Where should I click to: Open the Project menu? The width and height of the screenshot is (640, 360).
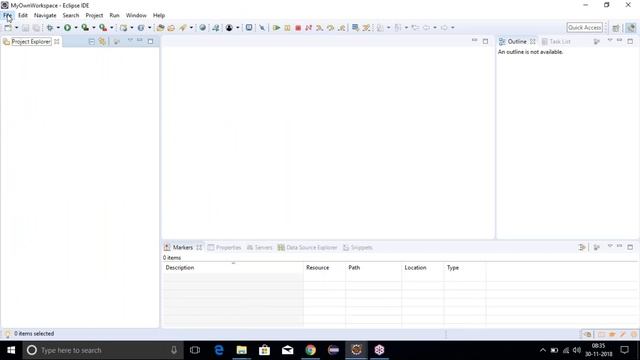[94, 15]
